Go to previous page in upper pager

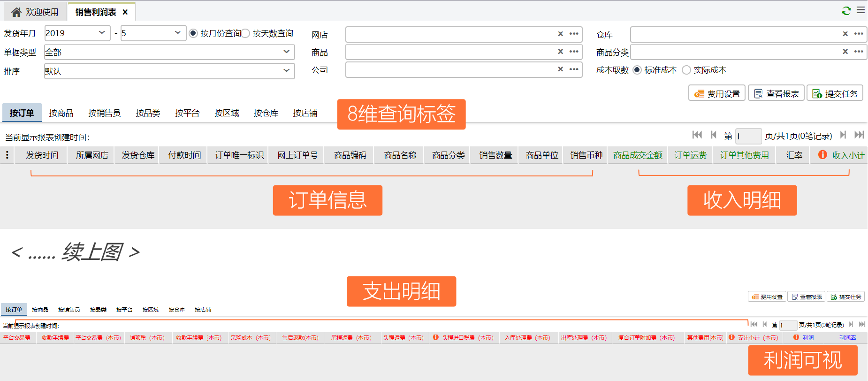coord(714,135)
